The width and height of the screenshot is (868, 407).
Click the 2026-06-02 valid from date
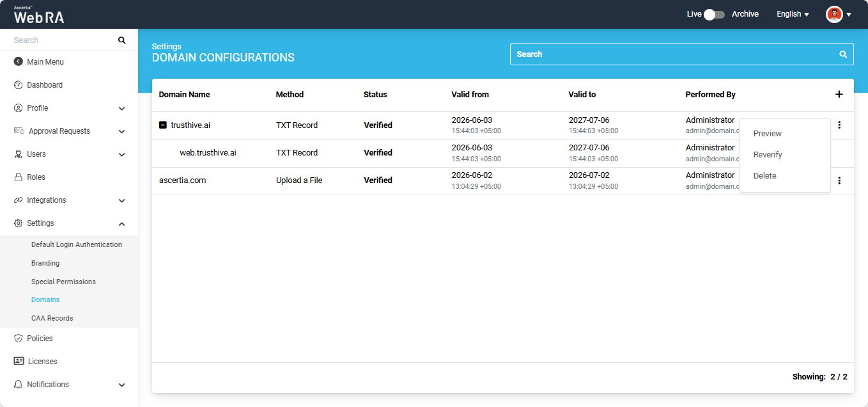click(472, 175)
